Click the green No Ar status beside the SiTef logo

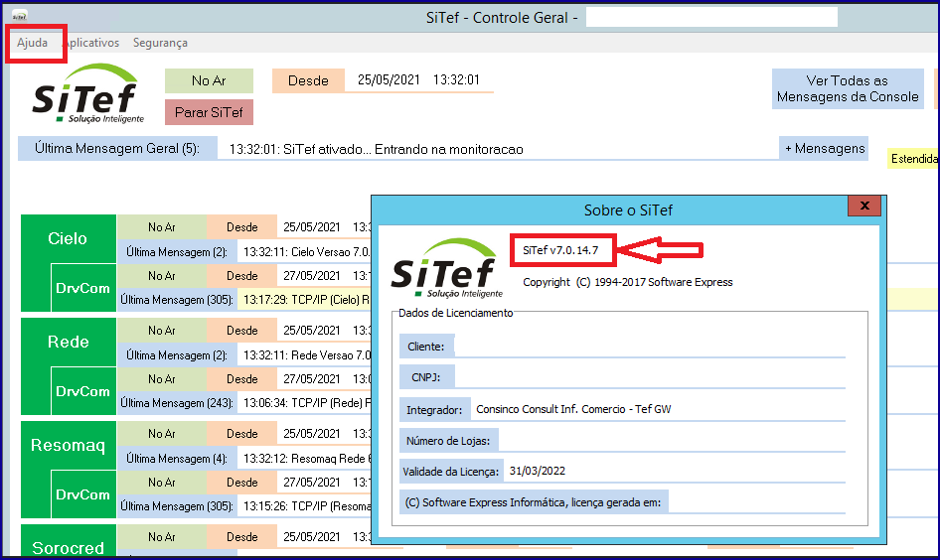[x=209, y=80]
